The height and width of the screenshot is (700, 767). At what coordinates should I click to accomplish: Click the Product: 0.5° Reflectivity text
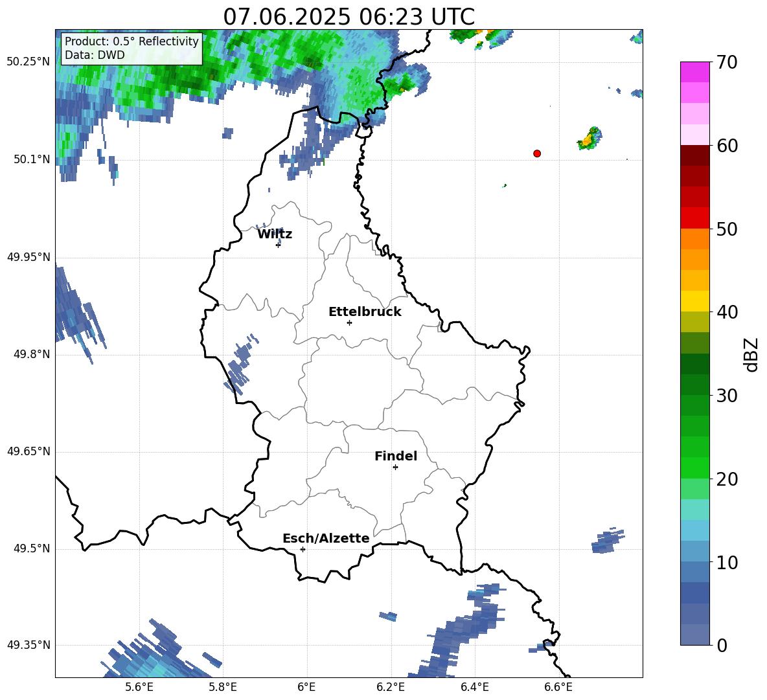pyautogui.click(x=132, y=41)
